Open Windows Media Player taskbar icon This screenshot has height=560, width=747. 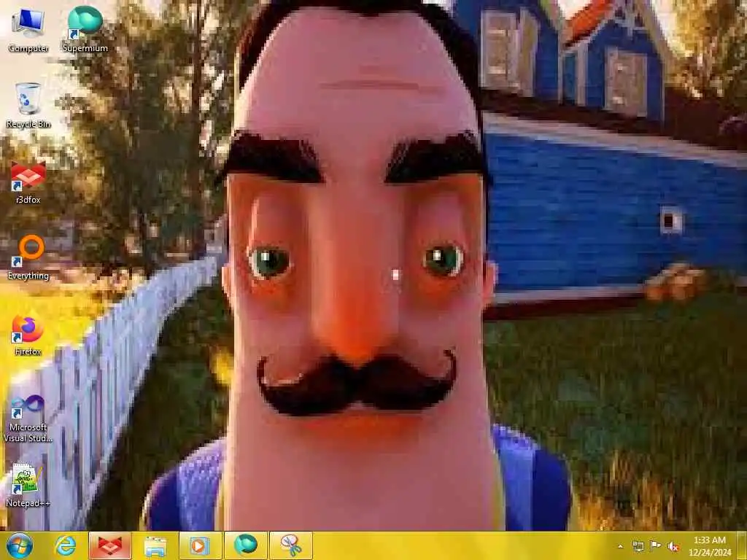click(x=200, y=545)
